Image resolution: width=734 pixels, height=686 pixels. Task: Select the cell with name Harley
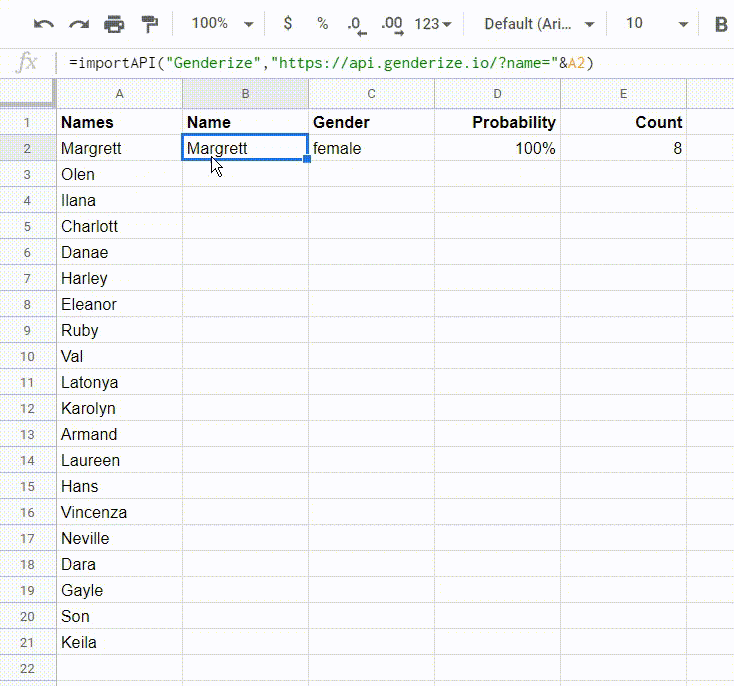pos(119,278)
